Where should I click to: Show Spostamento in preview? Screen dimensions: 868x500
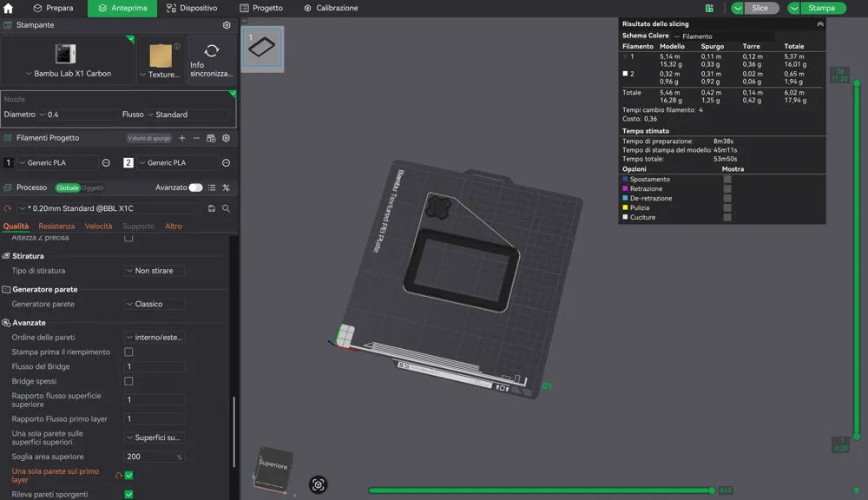pyautogui.click(x=727, y=180)
